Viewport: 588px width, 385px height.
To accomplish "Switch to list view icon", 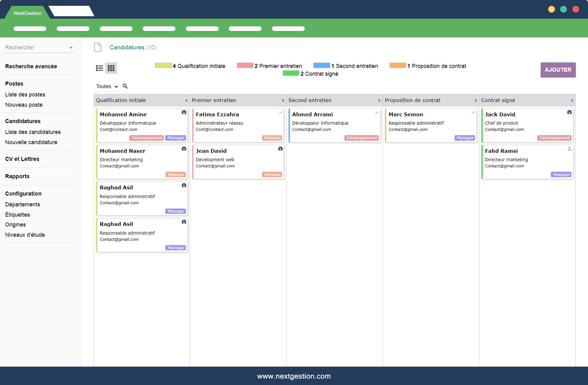I will [x=99, y=68].
